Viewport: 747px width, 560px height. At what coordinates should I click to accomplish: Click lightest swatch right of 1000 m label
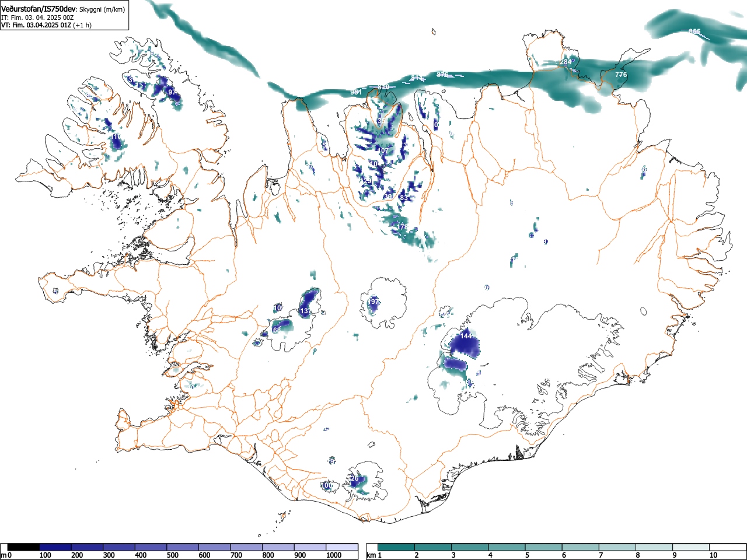pos(342,547)
